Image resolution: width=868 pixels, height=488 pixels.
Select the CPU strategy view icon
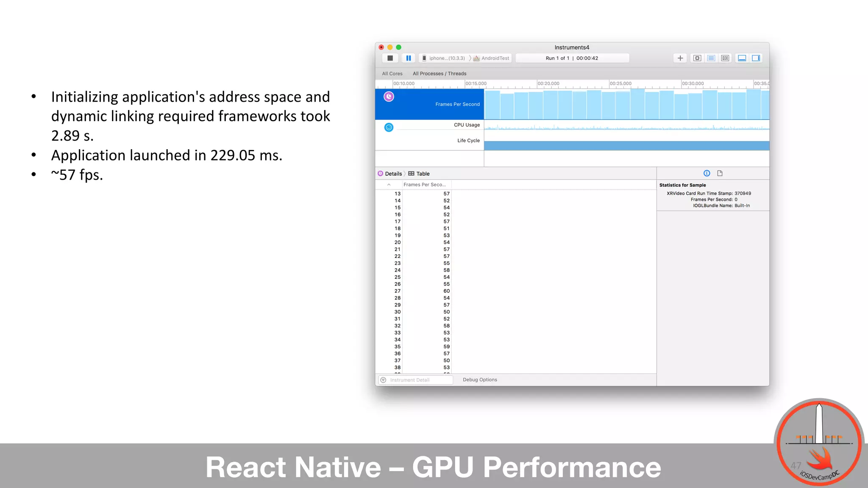[x=697, y=58]
